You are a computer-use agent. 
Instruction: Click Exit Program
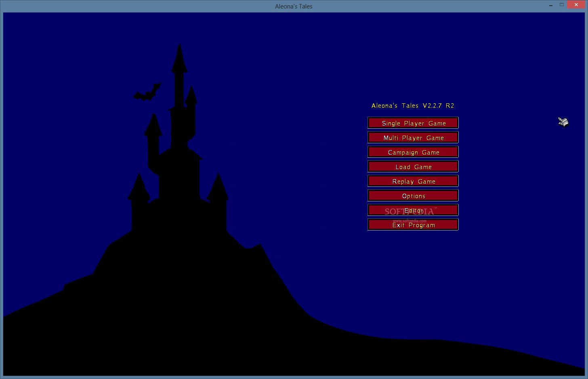coord(413,225)
